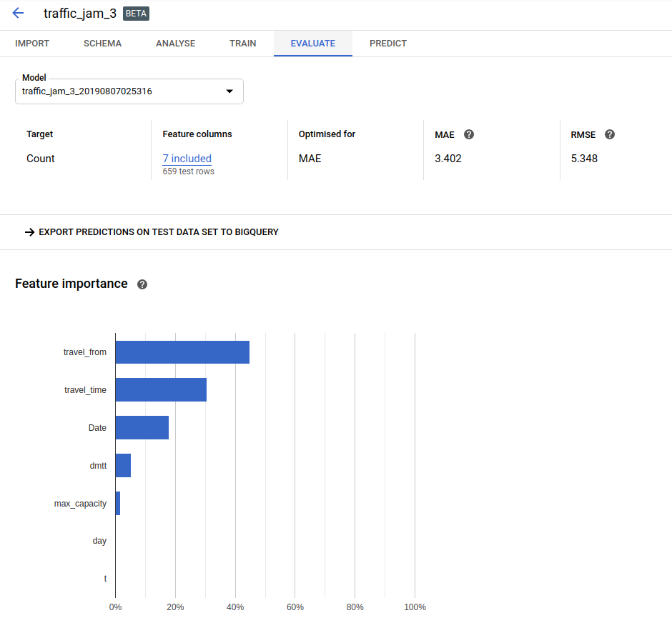Click the back arrow icon

tap(18, 14)
